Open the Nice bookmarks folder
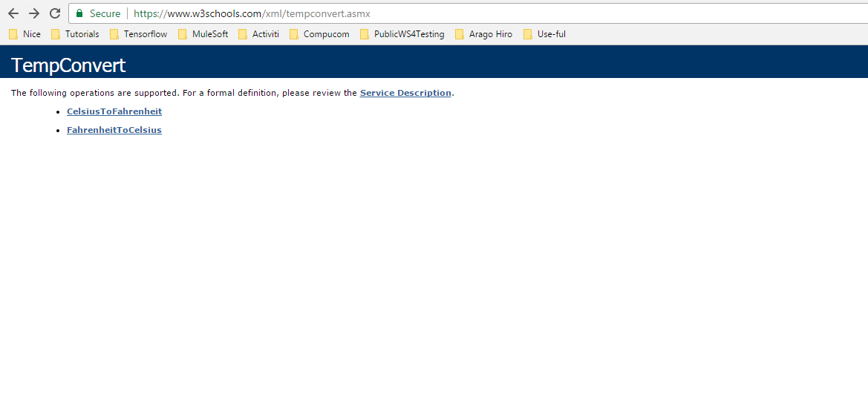This screenshot has height=413, width=868. tap(25, 34)
